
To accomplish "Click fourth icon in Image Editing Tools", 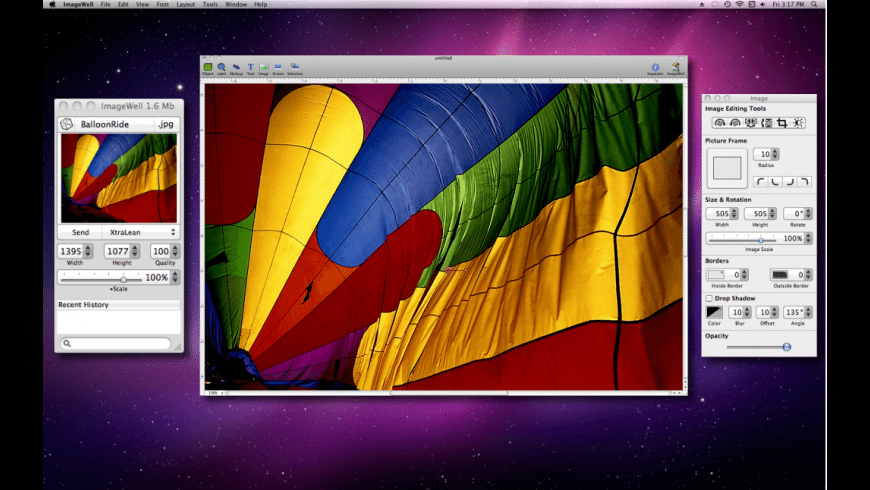I will click(766, 123).
